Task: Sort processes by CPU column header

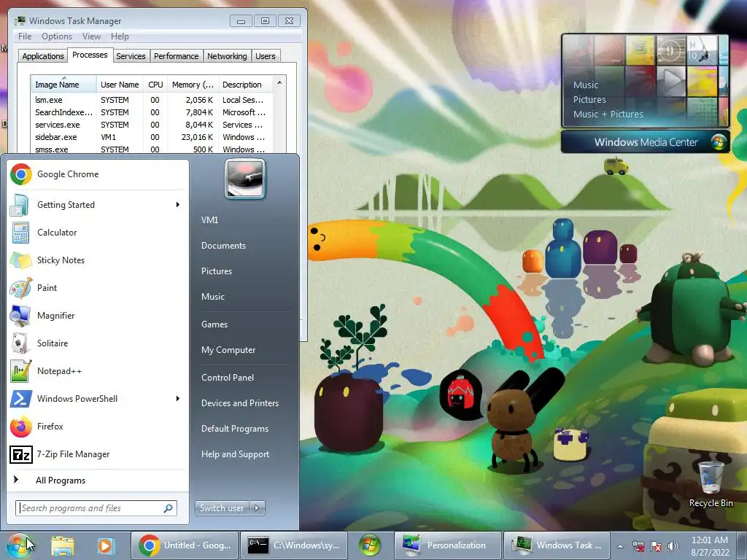Action: 155,85
